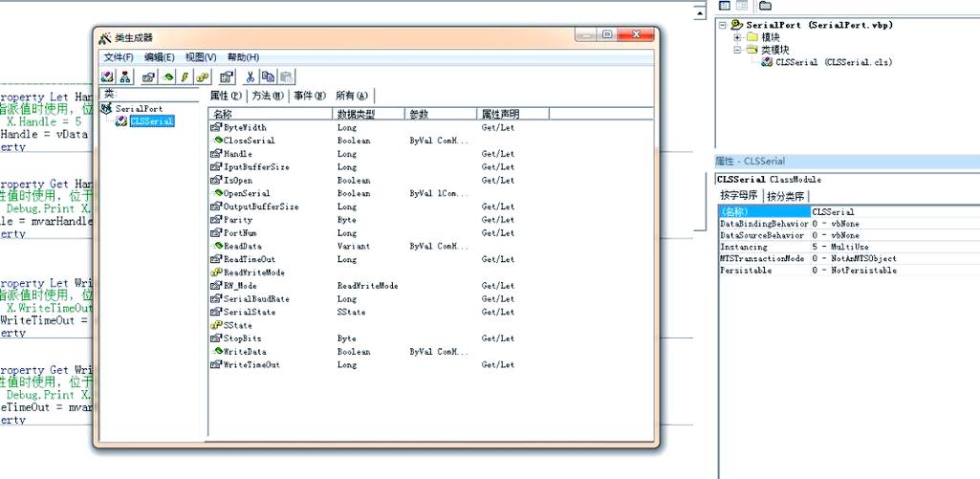This screenshot has height=479, width=980.
Task: Click the WriteData method icon
Action: (218, 352)
